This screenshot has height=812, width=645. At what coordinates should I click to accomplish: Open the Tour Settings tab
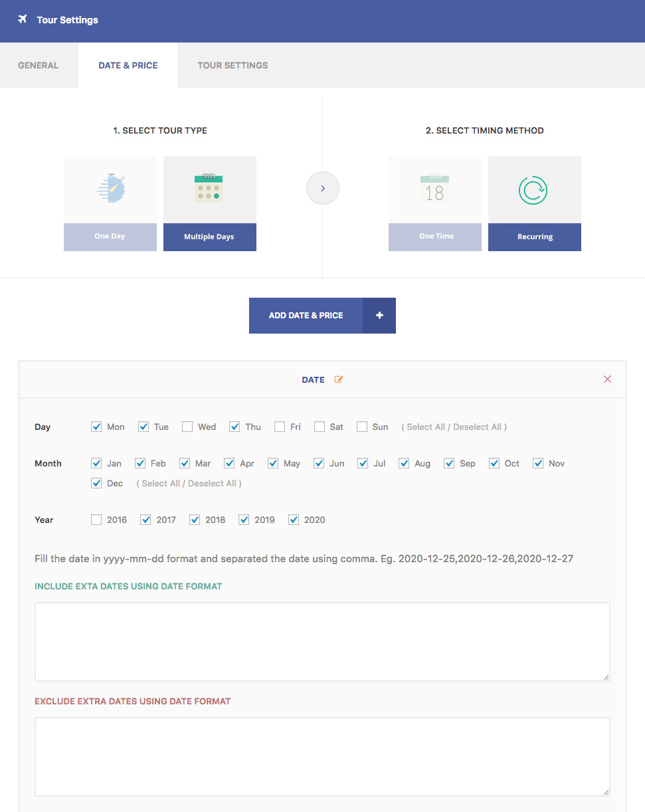click(x=232, y=65)
